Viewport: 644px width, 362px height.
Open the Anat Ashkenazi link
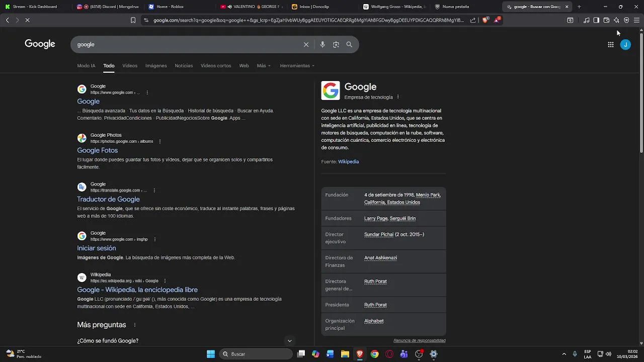point(380,258)
